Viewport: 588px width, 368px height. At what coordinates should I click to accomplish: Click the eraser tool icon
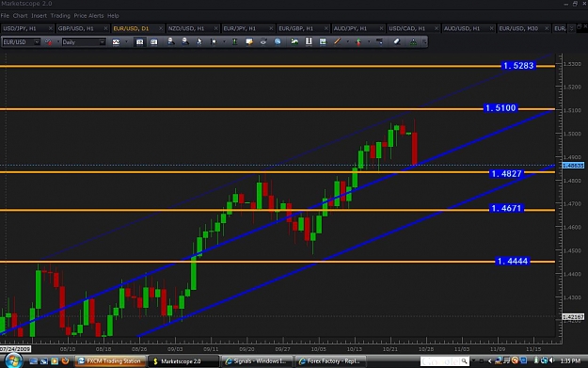397,41
